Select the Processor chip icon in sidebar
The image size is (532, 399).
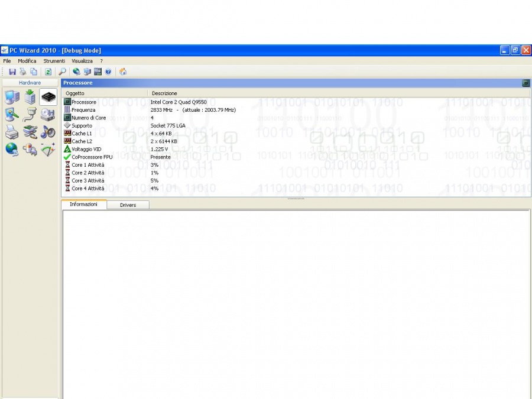(48, 98)
